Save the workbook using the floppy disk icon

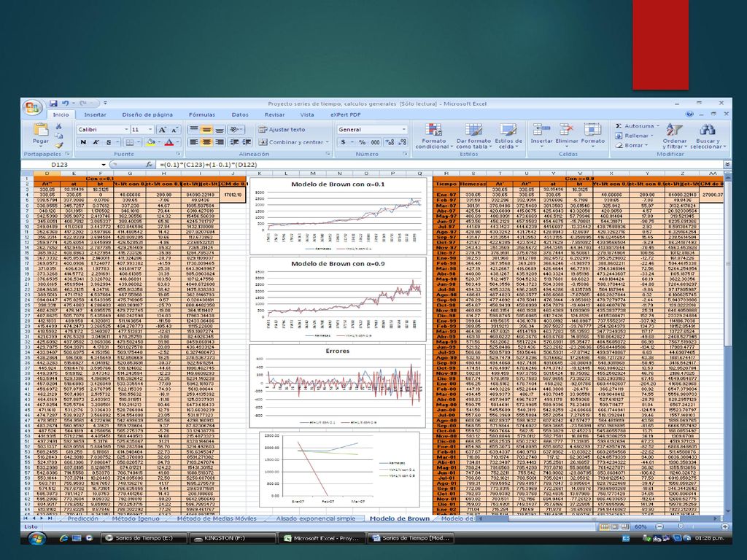pyautogui.click(x=53, y=104)
